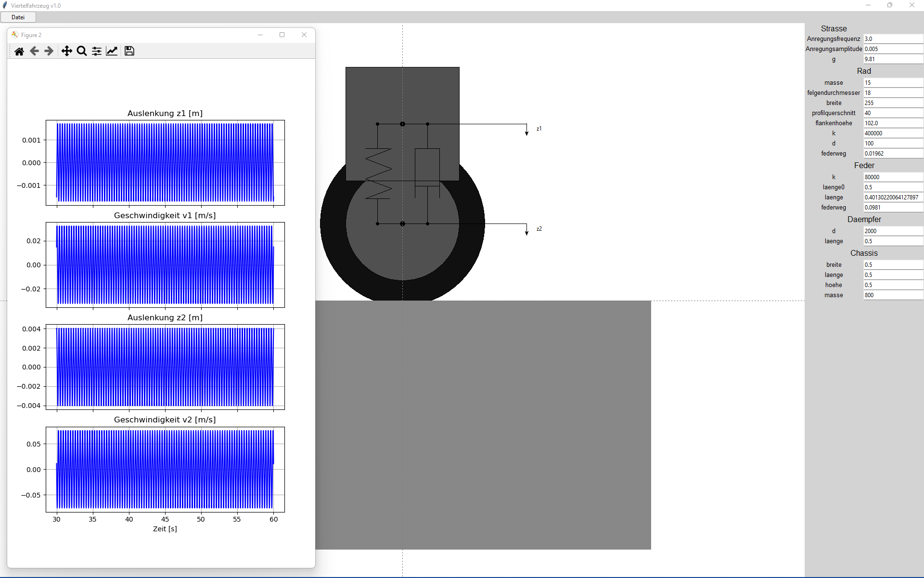The width and height of the screenshot is (924, 578).
Task: Go forward to next view arrow
Action: pos(49,51)
